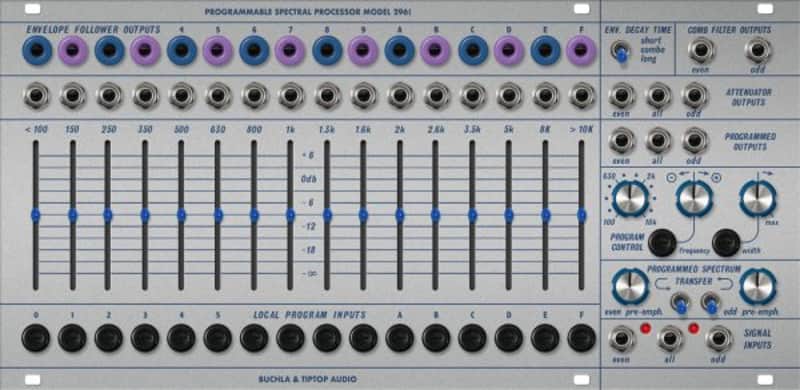Click the 5k band slider handle

tap(509, 215)
